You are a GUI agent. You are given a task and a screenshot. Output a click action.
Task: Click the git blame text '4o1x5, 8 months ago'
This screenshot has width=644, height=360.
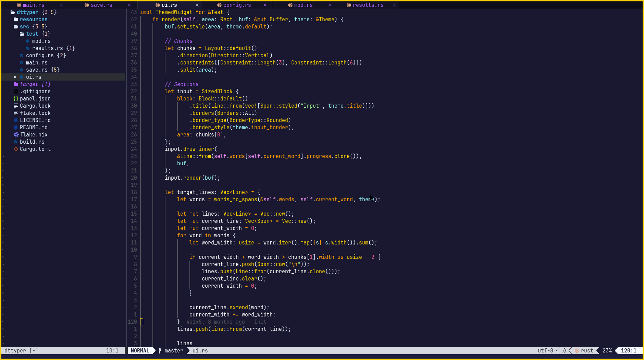tap(215, 322)
